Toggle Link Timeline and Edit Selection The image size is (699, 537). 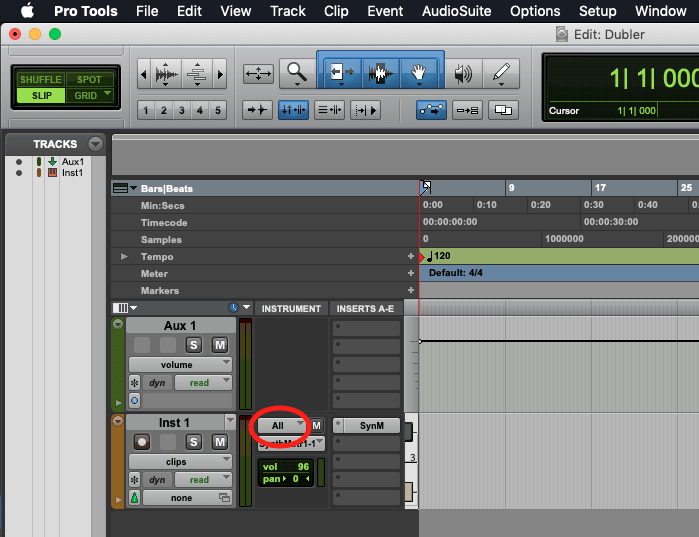[294, 110]
